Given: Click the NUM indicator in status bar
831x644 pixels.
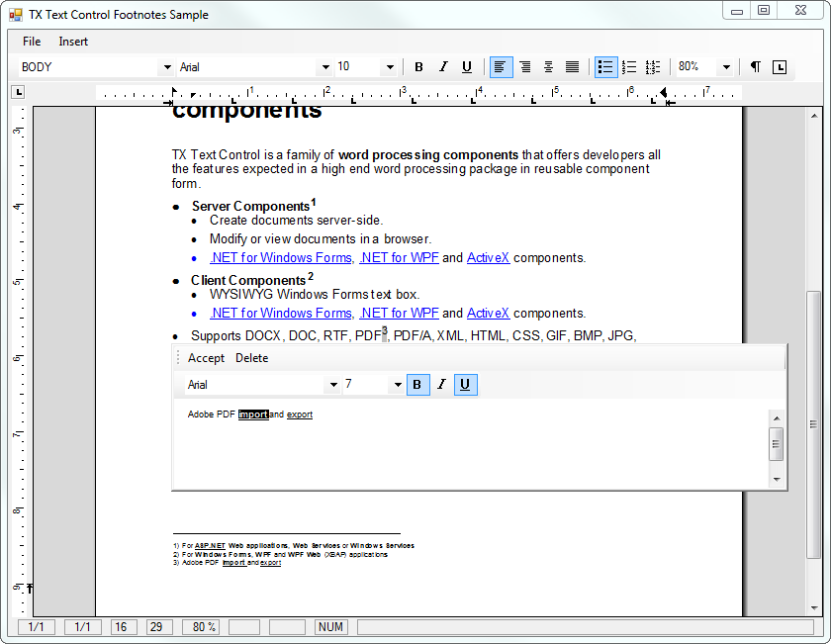Looking at the screenshot, I should tap(330, 627).
